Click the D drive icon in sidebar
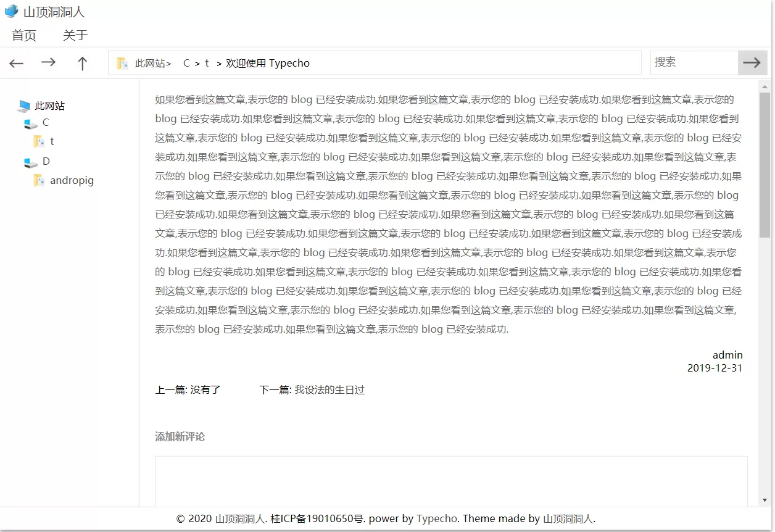This screenshot has height=532, width=775. (x=31, y=162)
